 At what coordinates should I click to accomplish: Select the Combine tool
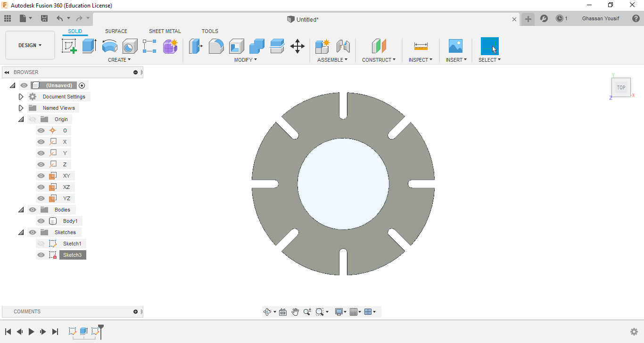pyautogui.click(x=257, y=46)
